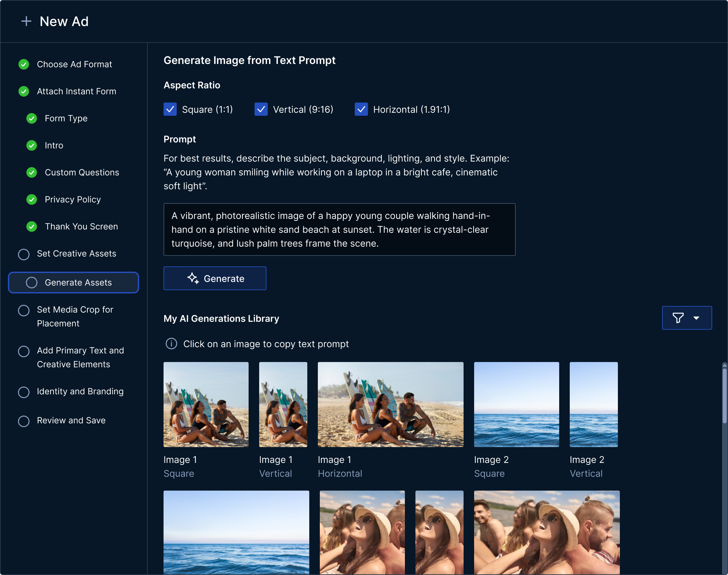
Task: Click the green checkmark beside Attach Instant Form
Action: (x=23, y=91)
